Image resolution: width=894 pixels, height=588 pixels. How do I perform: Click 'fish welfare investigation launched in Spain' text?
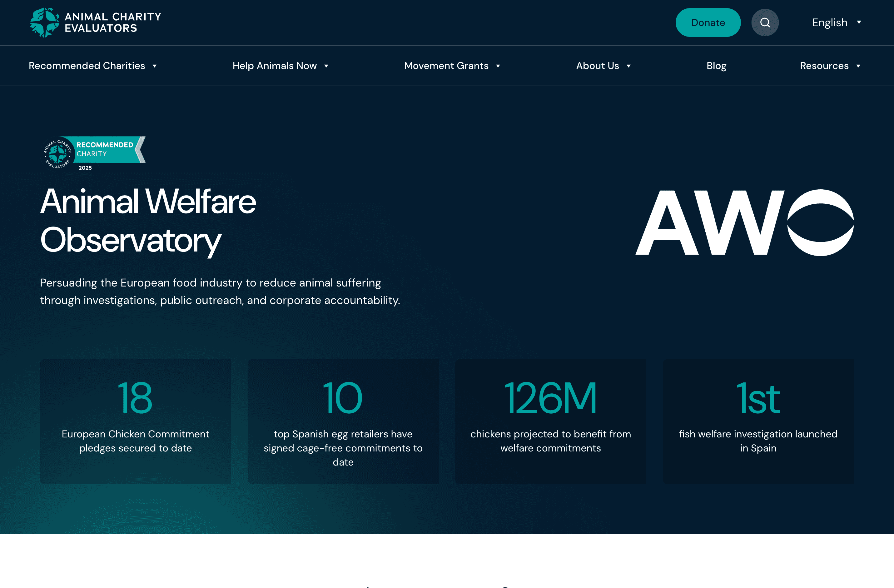pyautogui.click(x=758, y=441)
